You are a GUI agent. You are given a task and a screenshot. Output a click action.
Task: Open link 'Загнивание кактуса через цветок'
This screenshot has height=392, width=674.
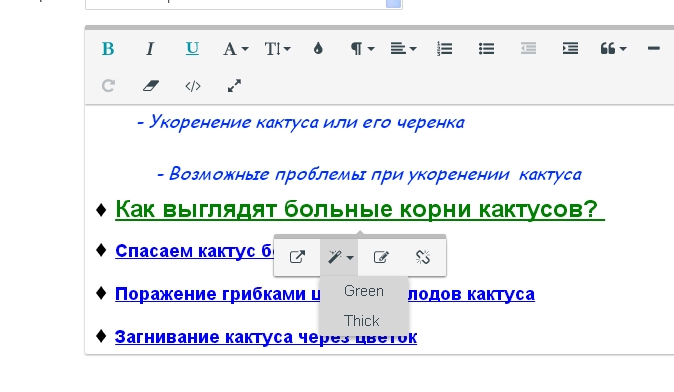[x=266, y=337]
